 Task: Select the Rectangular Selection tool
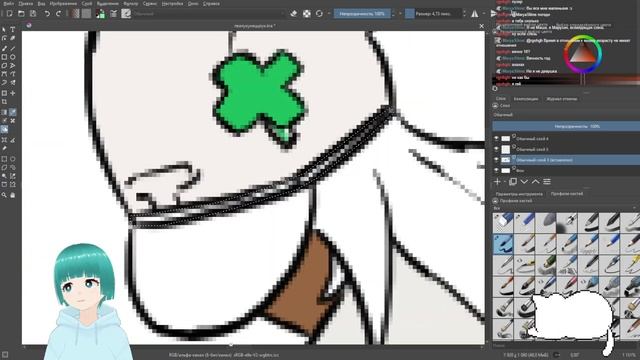pyautogui.click(x=4, y=159)
